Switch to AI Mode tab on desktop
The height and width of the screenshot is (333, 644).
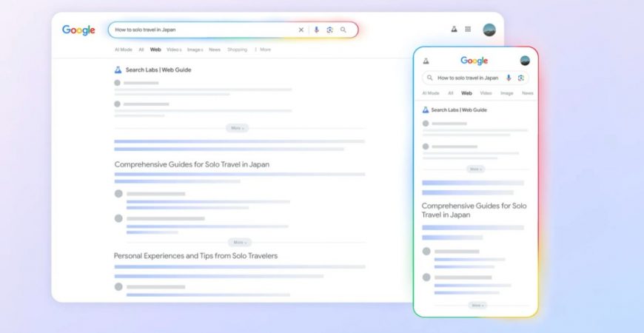[x=123, y=50]
